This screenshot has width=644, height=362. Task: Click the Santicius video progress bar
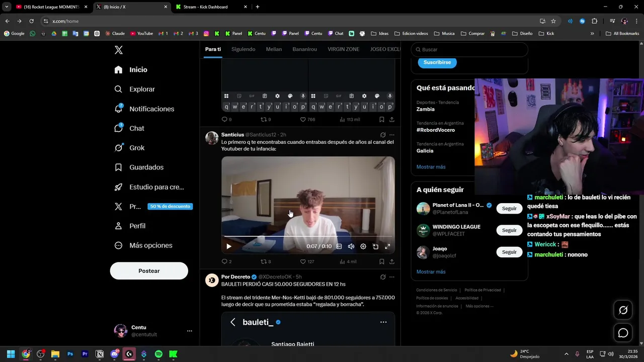click(308, 236)
